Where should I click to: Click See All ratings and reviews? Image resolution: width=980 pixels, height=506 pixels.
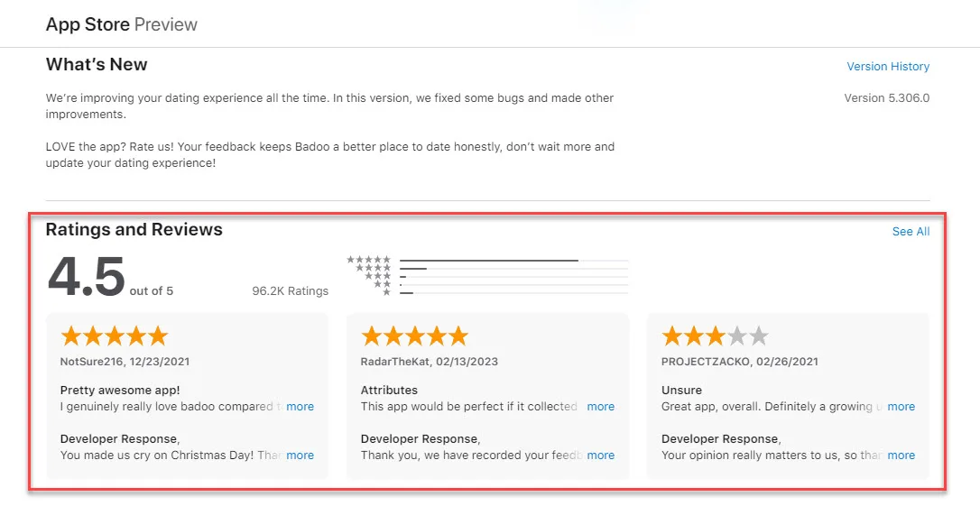[911, 232]
